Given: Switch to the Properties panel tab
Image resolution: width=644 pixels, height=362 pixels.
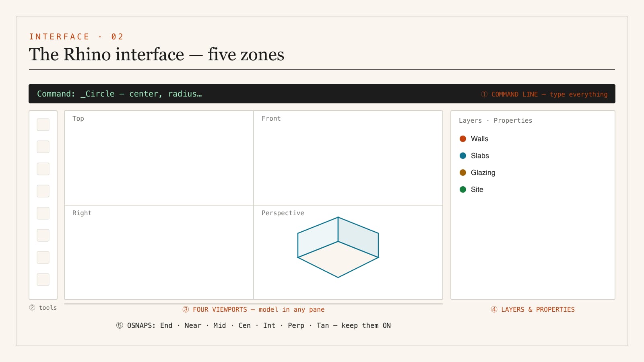Looking at the screenshot, I should click(x=513, y=120).
